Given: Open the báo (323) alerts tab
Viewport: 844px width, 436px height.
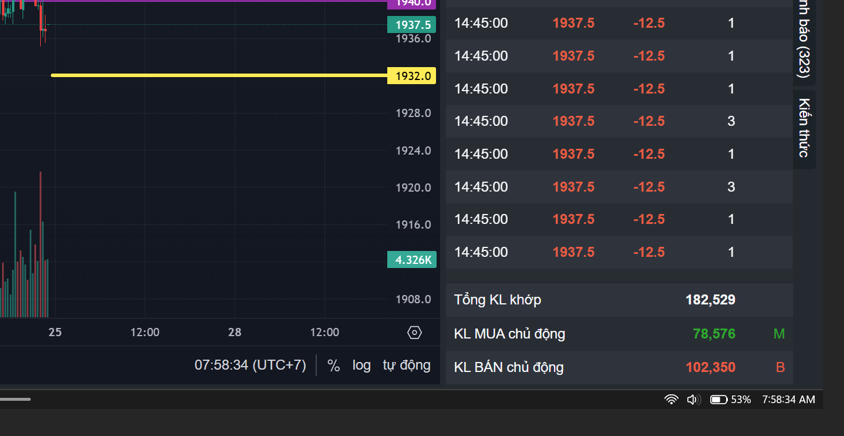Looking at the screenshot, I should [804, 40].
